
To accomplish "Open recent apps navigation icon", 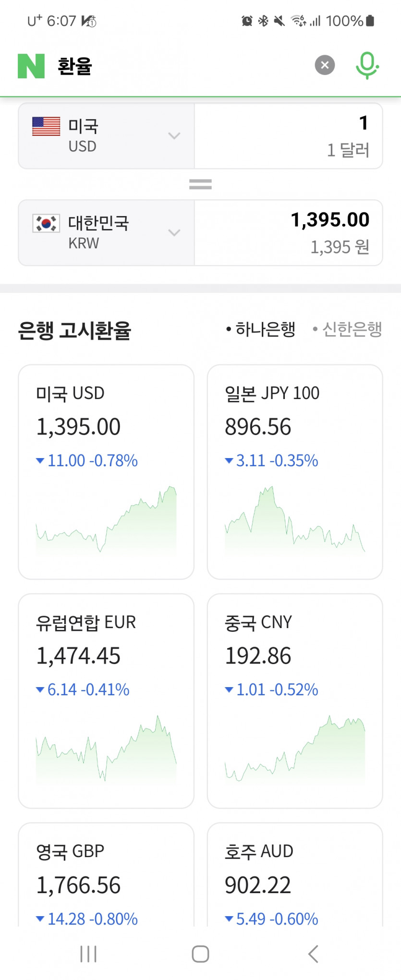I will [88, 954].
